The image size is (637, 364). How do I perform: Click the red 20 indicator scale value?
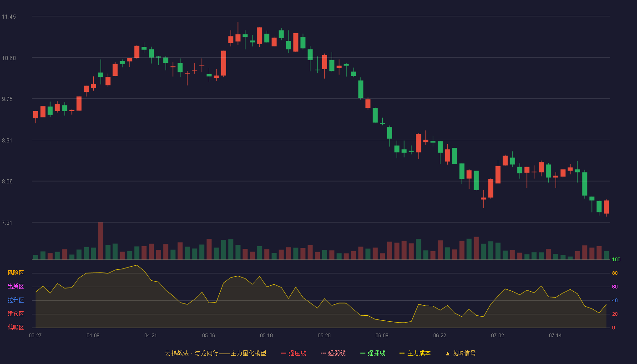click(615, 314)
